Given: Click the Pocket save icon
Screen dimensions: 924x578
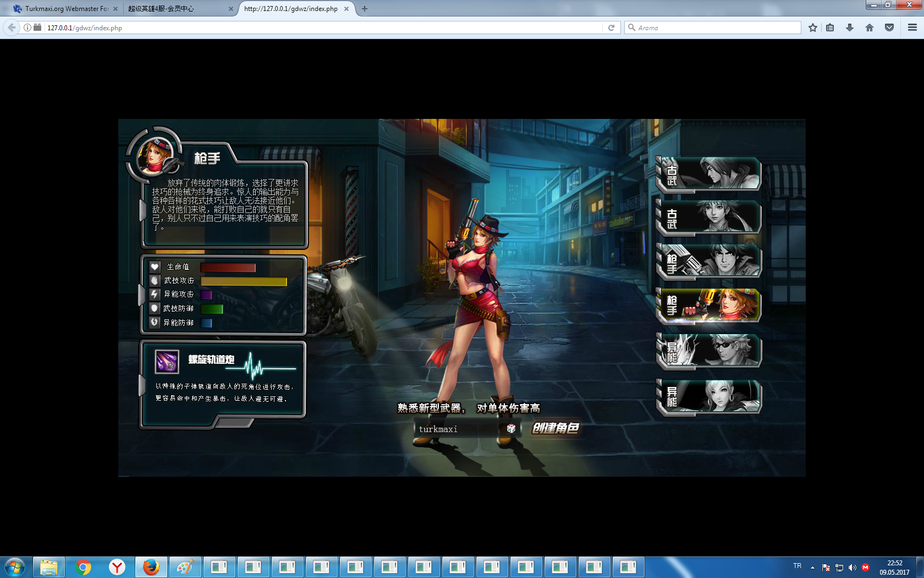Looking at the screenshot, I should (889, 28).
